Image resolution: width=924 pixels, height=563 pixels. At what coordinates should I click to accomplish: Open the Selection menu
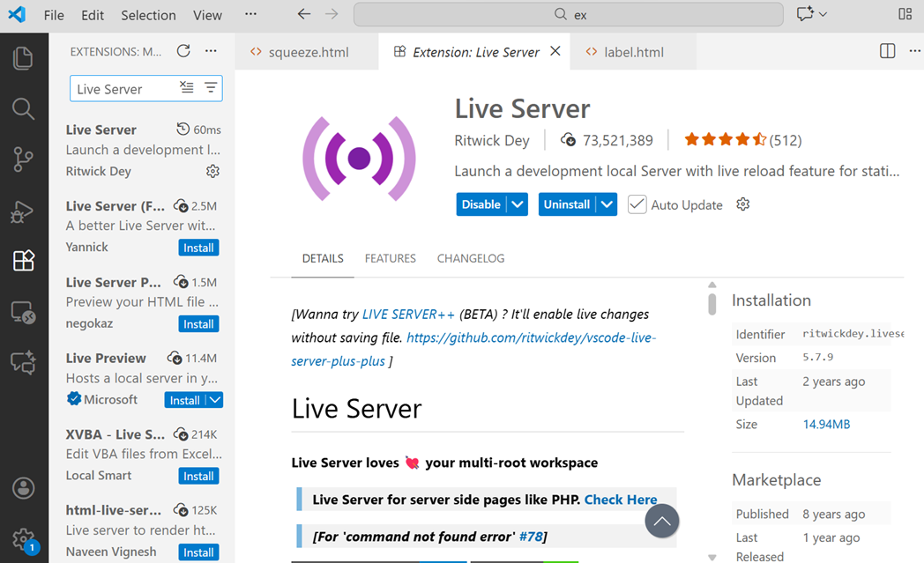[148, 15]
